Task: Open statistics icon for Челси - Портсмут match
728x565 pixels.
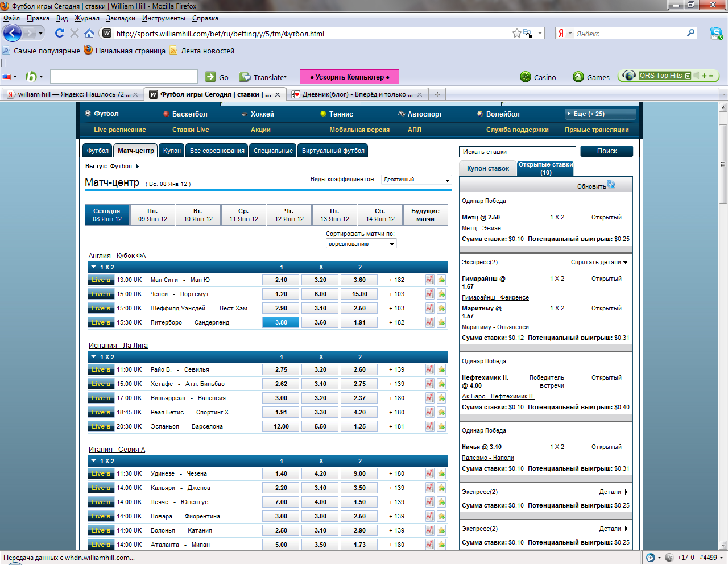Action: click(429, 294)
